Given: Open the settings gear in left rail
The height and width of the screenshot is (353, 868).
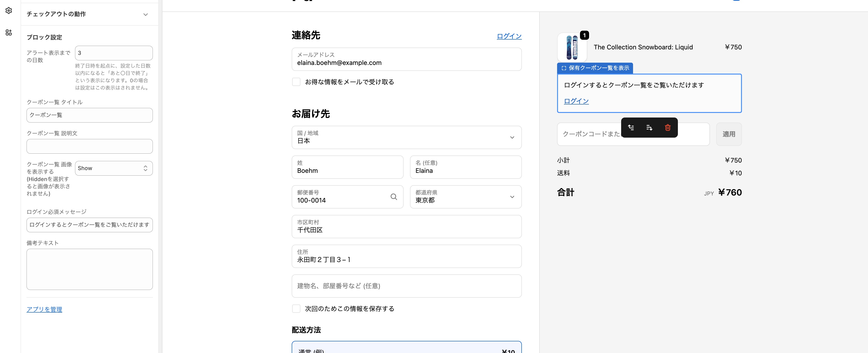Looking at the screenshot, I should pyautogui.click(x=9, y=11).
